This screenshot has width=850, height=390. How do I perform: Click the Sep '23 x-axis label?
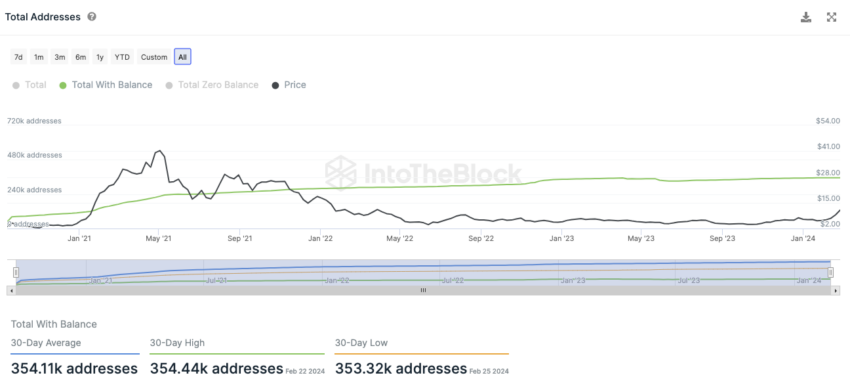click(723, 238)
